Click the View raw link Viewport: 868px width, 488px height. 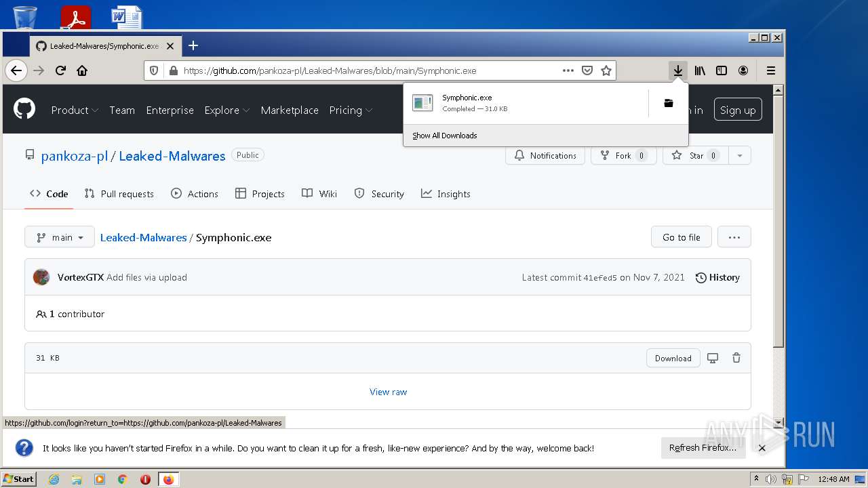[389, 392]
